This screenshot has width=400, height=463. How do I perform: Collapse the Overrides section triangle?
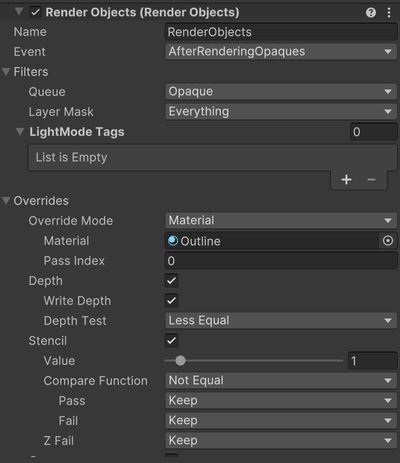(6, 201)
